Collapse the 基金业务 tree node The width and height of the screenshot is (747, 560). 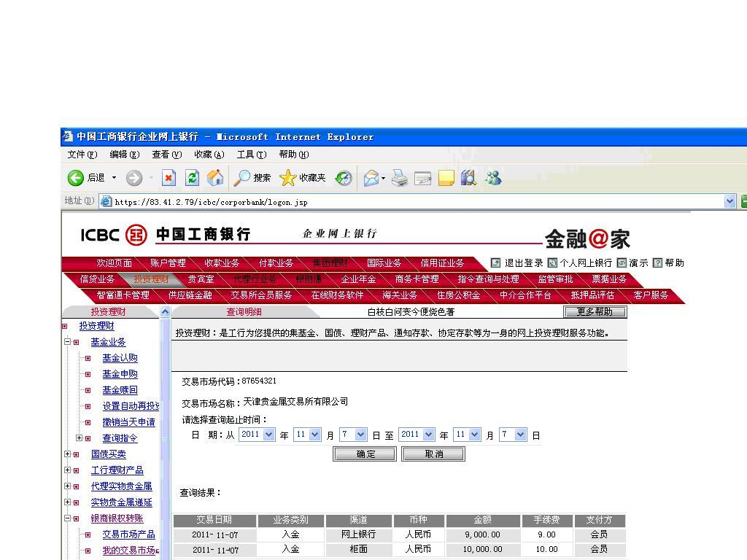click(68, 342)
